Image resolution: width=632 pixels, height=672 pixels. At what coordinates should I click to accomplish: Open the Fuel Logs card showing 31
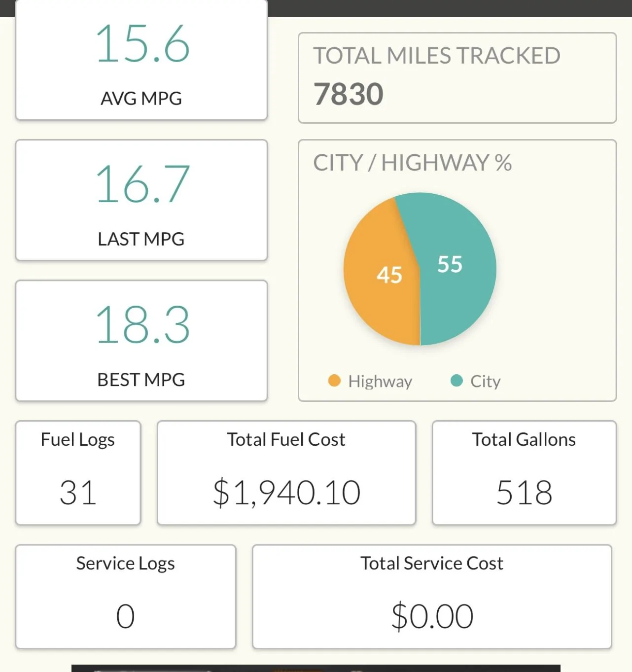pos(78,473)
